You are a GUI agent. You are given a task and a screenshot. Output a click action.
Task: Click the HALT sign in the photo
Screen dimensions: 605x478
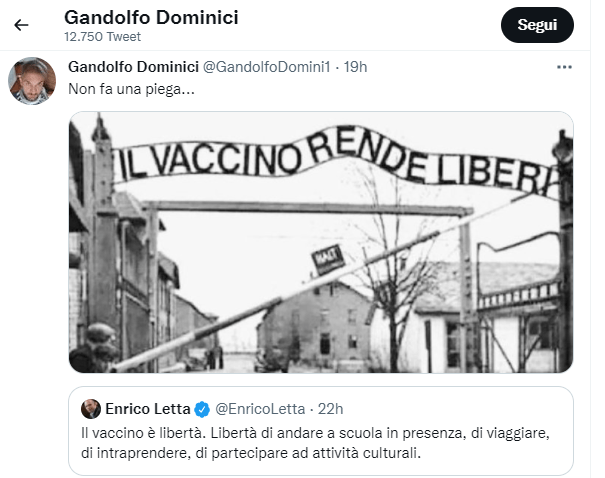pyautogui.click(x=328, y=259)
